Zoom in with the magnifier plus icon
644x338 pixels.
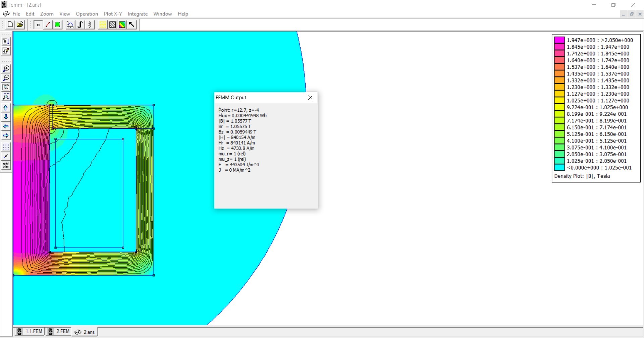pos(6,69)
